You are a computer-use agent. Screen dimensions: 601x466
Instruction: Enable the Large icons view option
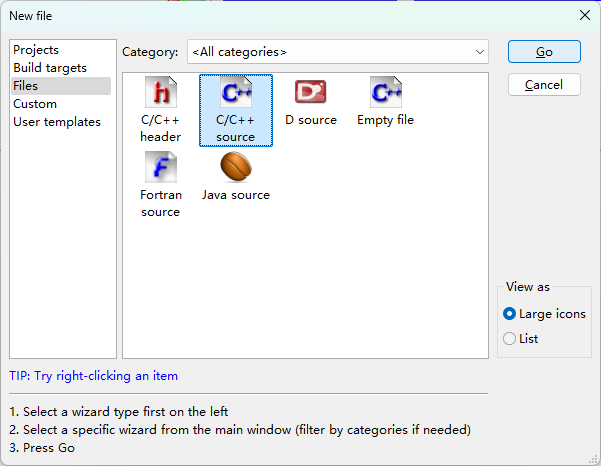click(510, 314)
